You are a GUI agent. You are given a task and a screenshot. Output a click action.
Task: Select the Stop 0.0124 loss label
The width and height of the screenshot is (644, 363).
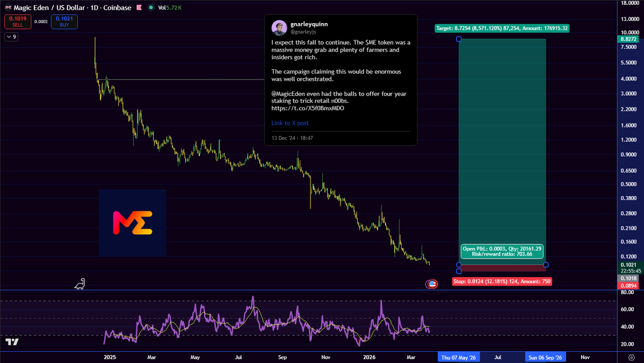(x=502, y=282)
